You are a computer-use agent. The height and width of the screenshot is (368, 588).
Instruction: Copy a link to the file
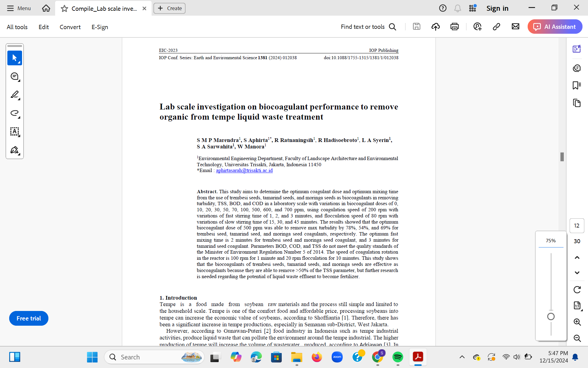click(x=496, y=27)
